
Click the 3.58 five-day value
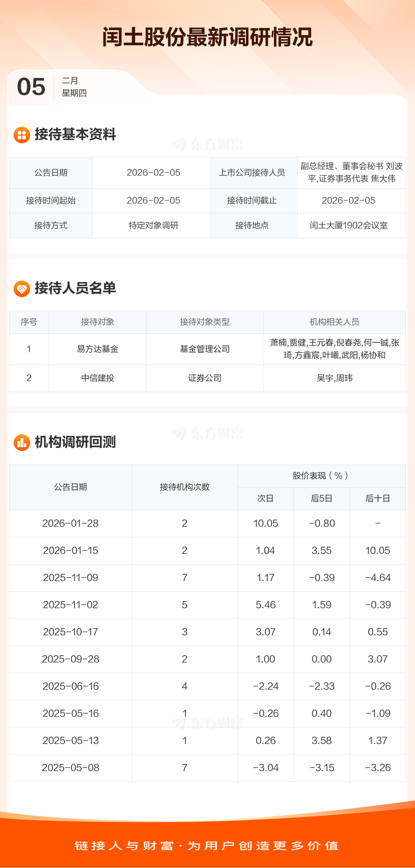point(322,741)
